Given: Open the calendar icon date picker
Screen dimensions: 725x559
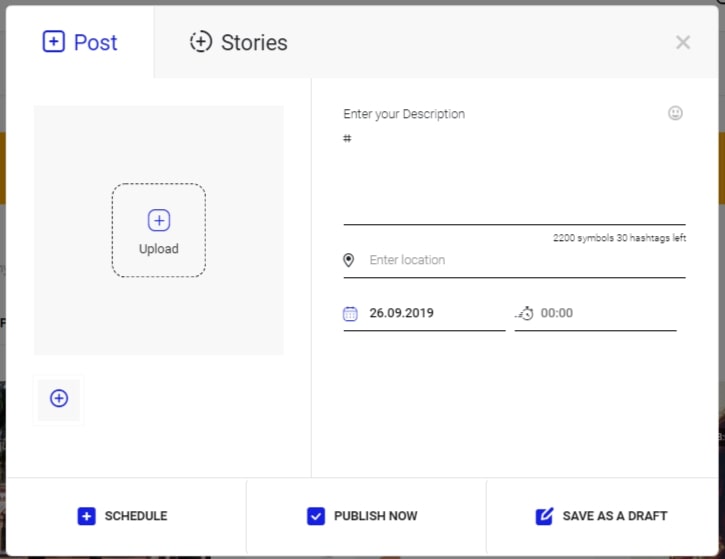Looking at the screenshot, I should click(350, 313).
